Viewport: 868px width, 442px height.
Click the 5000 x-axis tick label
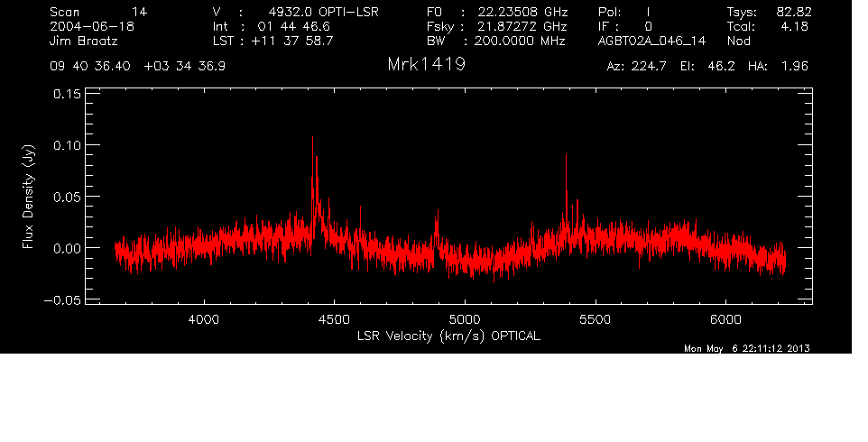pos(465,319)
